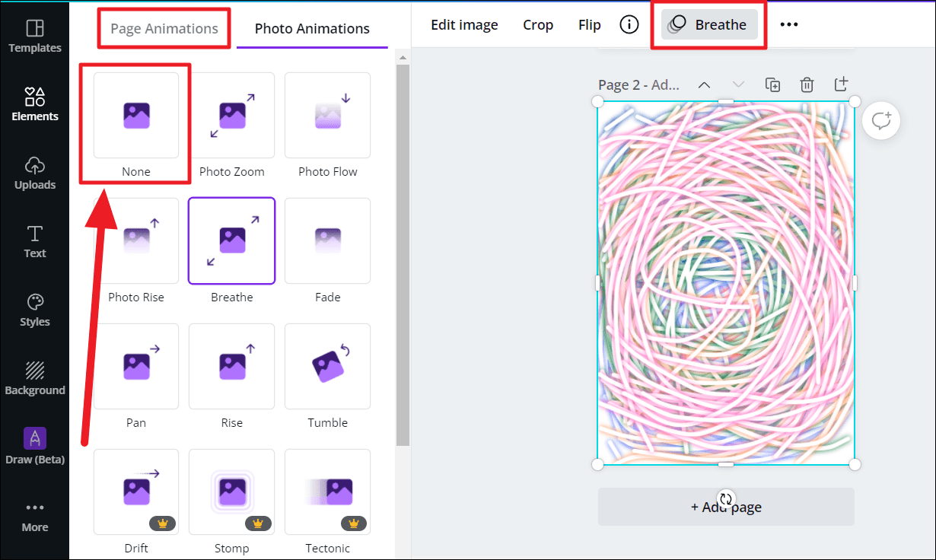Click the Flip button
This screenshot has height=560, width=936.
590,25
